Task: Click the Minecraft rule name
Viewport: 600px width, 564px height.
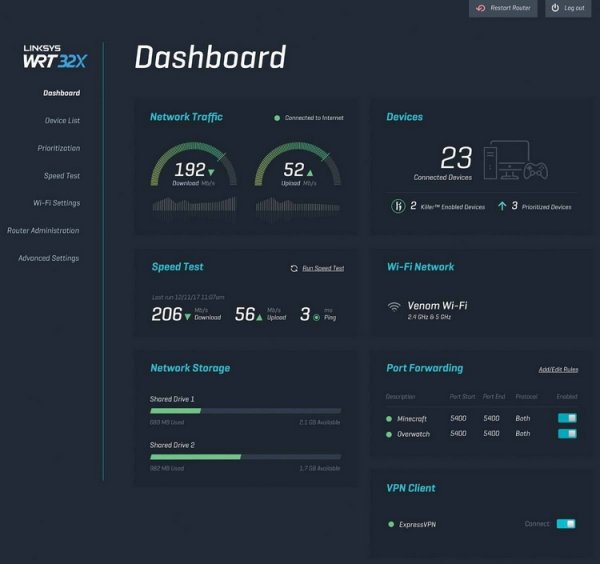Action: 412,419
